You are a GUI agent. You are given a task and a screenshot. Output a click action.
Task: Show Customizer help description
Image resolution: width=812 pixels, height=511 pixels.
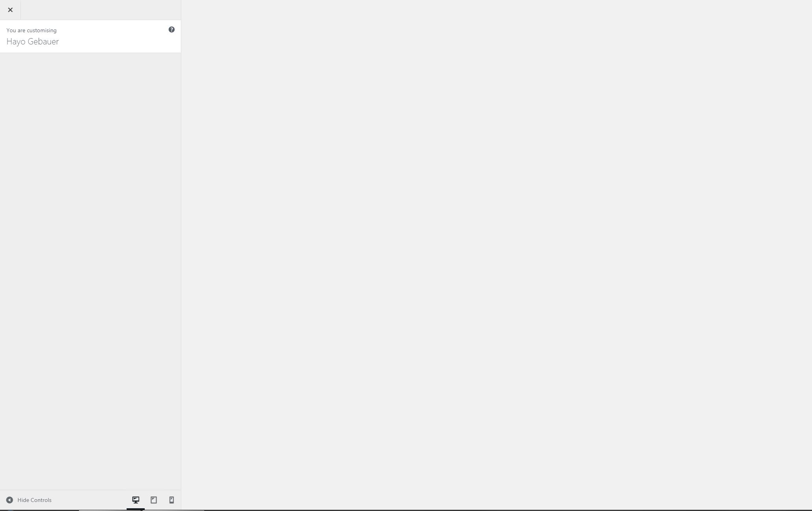pyautogui.click(x=171, y=29)
